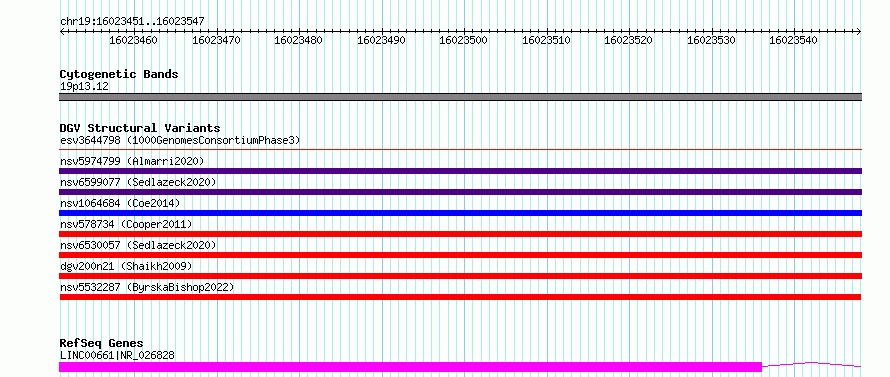Click ruler tick label 16023500
Viewport: 890px width, 377px height.
(x=464, y=40)
